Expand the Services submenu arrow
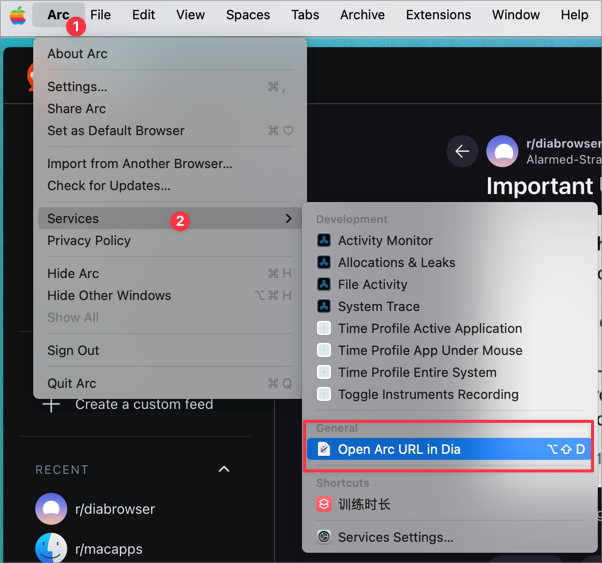The image size is (602, 563). (289, 219)
